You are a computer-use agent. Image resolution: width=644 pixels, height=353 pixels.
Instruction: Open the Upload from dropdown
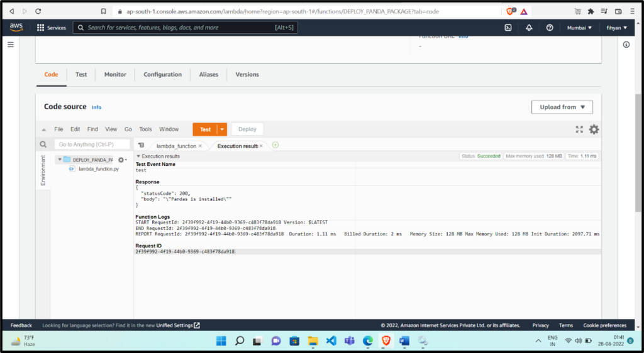[x=562, y=107]
